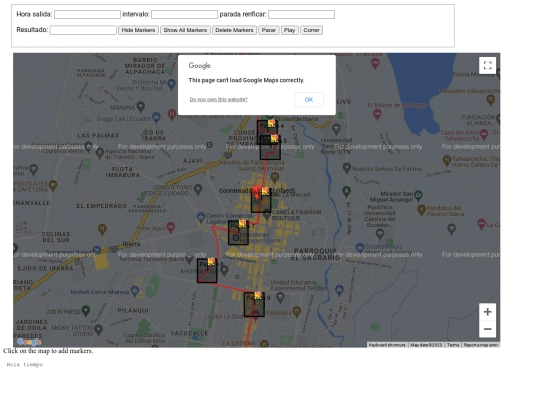
Task: Toggle fullscreen map view
Action: [487, 65]
